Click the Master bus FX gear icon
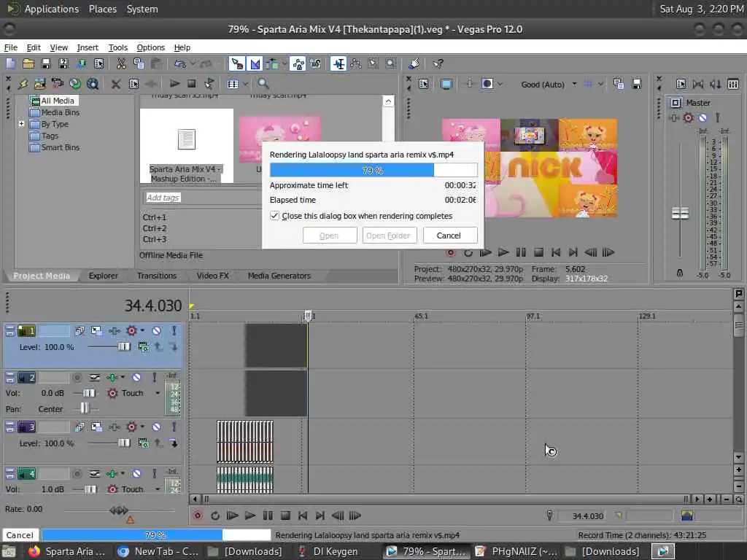This screenshot has height=560, width=747. (x=688, y=117)
